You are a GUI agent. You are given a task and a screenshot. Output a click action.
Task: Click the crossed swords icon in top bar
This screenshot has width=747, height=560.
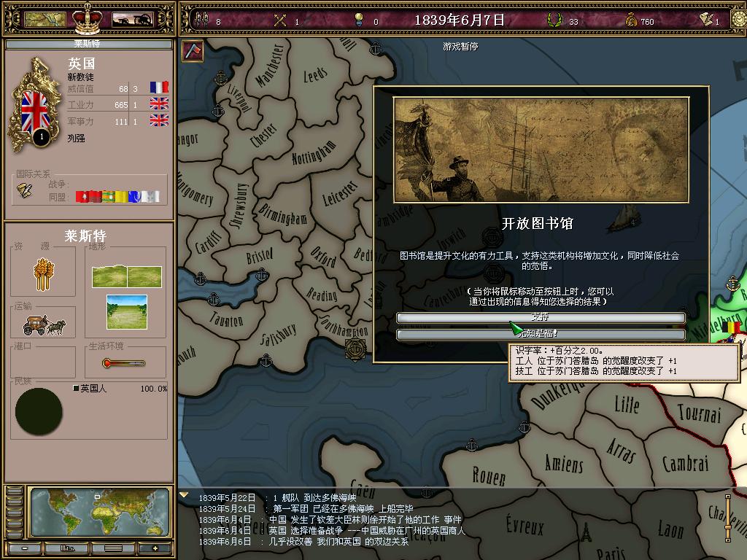pos(280,20)
